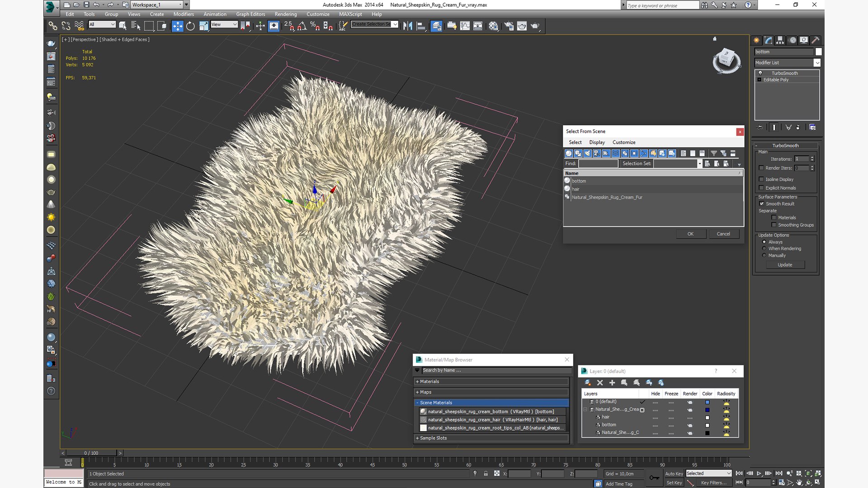Toggle the Angle Snap icon
This screenshot has height=488, width=868.
point(302,26)
